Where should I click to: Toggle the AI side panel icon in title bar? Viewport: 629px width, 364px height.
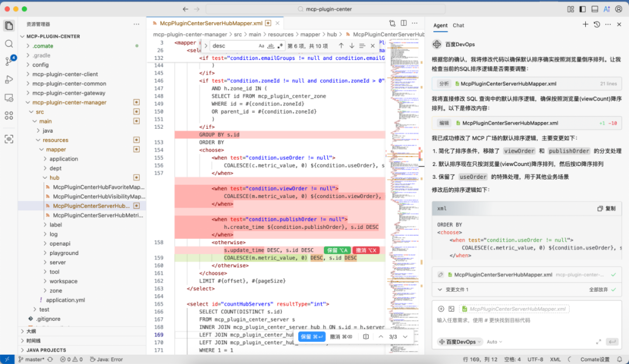click(x=607, y=9)
